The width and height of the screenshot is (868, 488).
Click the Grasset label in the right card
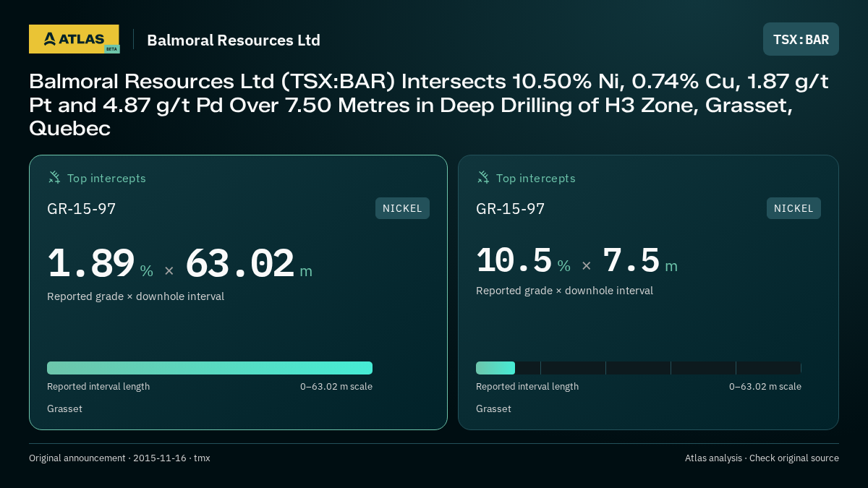point(493,409)
